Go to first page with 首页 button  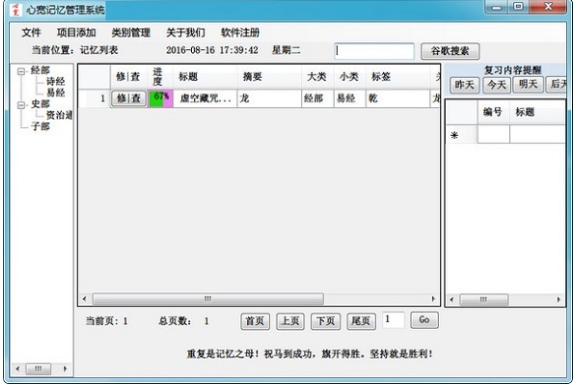click(x=255, y=321)
